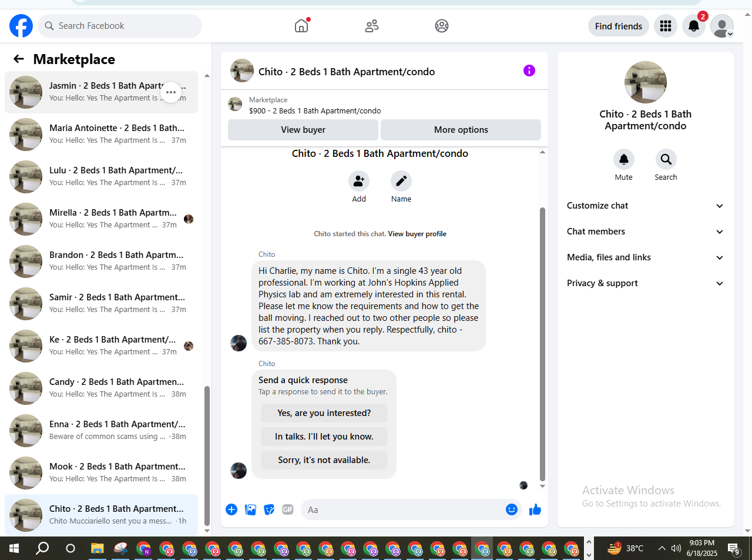Open Candy's apartment conversation

point(101,388)
